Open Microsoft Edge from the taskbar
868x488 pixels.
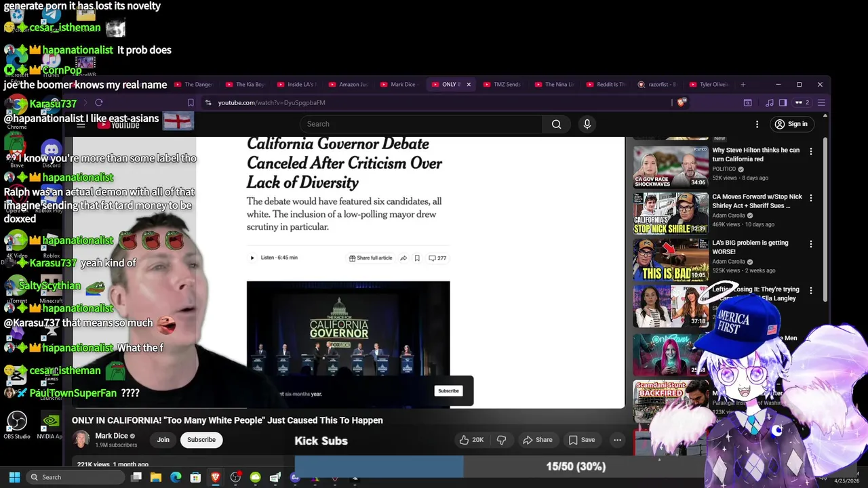point(176,477)
